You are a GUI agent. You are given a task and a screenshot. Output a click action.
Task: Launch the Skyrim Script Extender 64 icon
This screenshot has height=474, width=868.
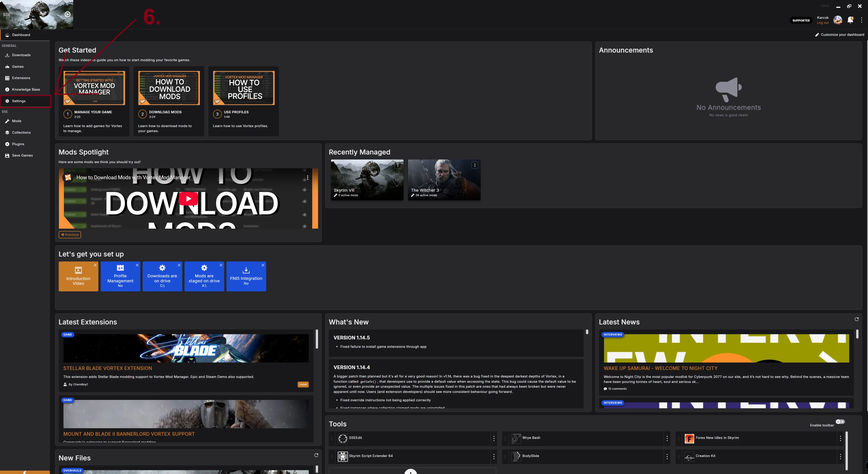[x=343, y=457]
